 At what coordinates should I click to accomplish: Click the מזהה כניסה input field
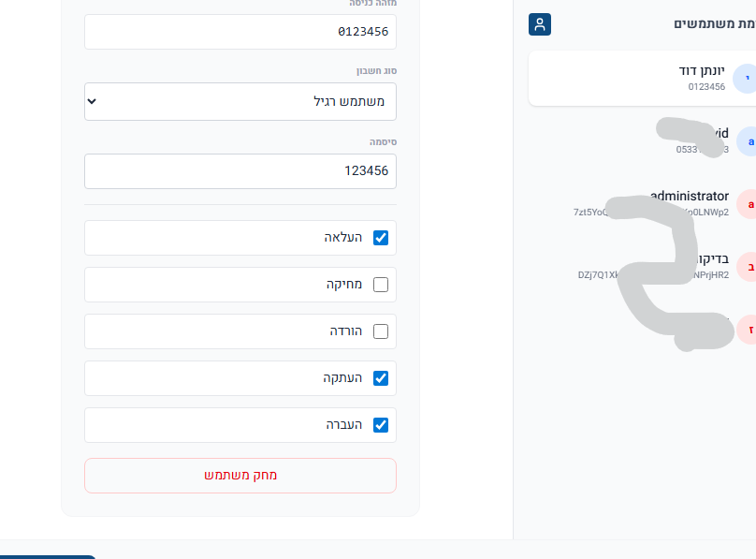240,32
